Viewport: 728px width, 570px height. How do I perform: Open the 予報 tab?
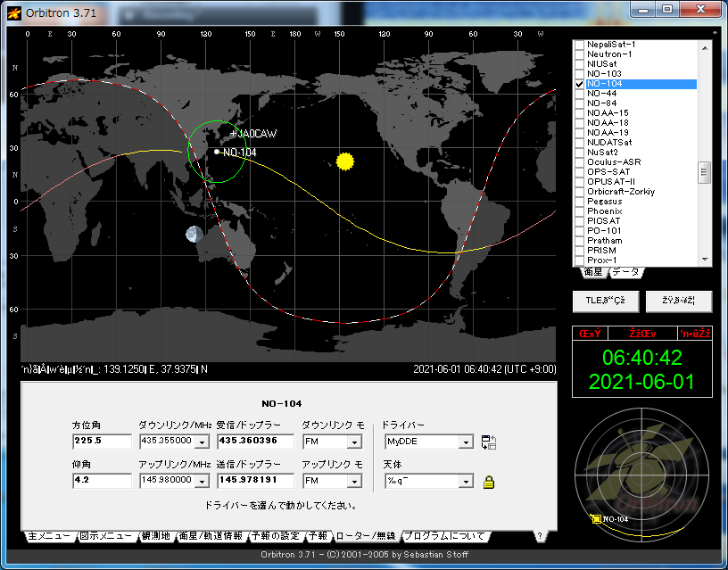318,536
